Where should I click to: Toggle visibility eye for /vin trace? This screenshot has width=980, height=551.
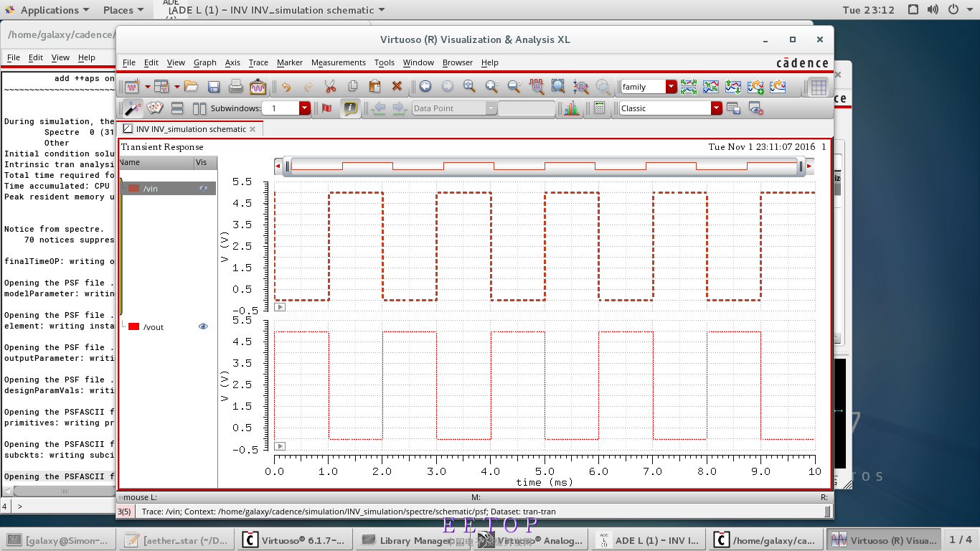203,188
